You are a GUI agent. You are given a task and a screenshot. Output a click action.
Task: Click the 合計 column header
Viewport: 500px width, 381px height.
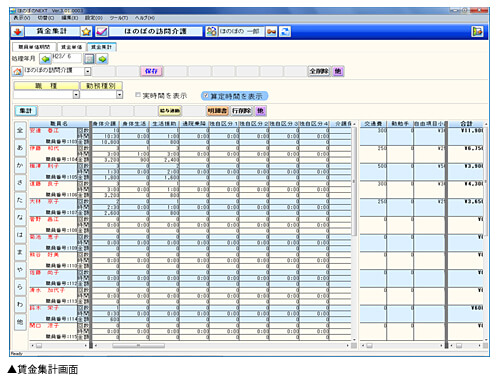click(466, 124)
